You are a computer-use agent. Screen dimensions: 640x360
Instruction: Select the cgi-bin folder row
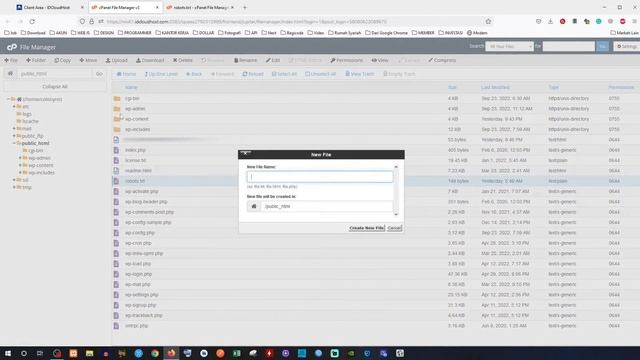click(x=376, y=98)
